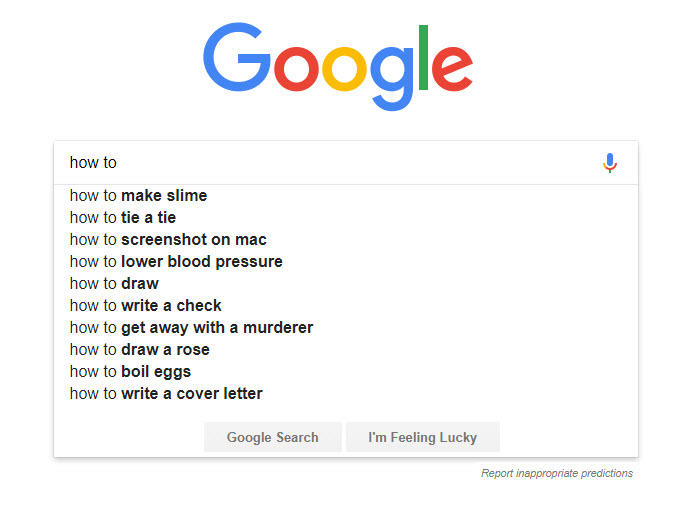The image size is (699, 515).
Task: Open the 'Report inappropriate predictions' link
Action: [x=556, y=473]
